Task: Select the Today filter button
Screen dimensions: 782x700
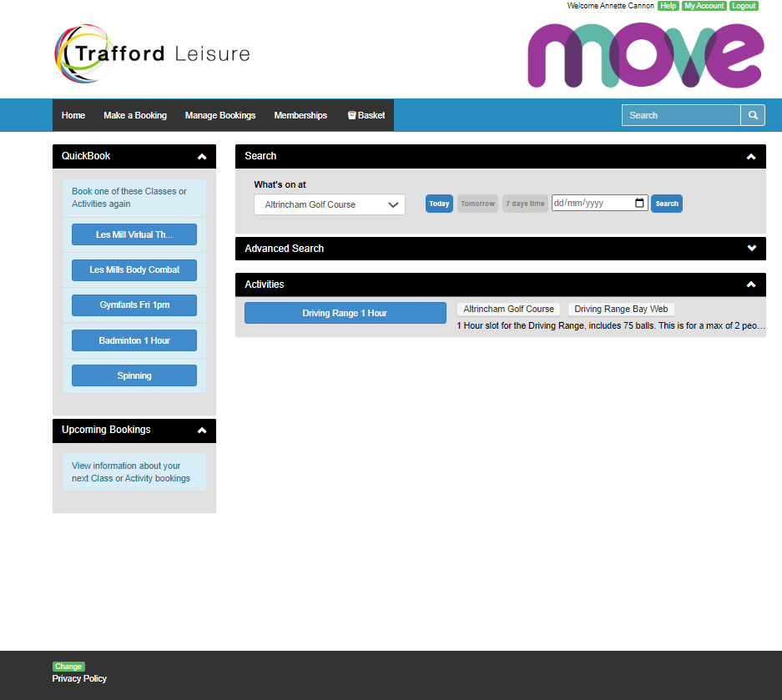Action: pyautogui.click(x=439, y=204)
